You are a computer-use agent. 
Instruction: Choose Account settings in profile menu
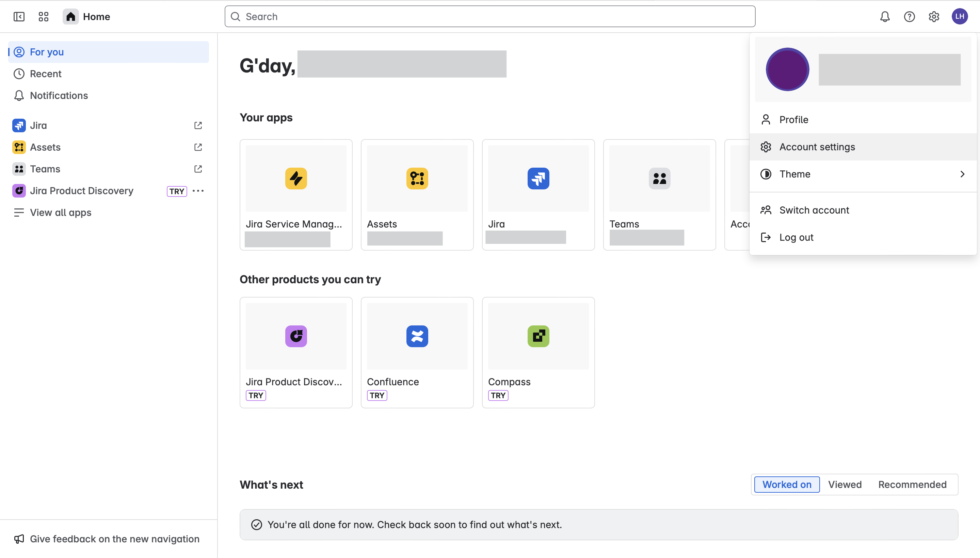click(x=817, y=147)
